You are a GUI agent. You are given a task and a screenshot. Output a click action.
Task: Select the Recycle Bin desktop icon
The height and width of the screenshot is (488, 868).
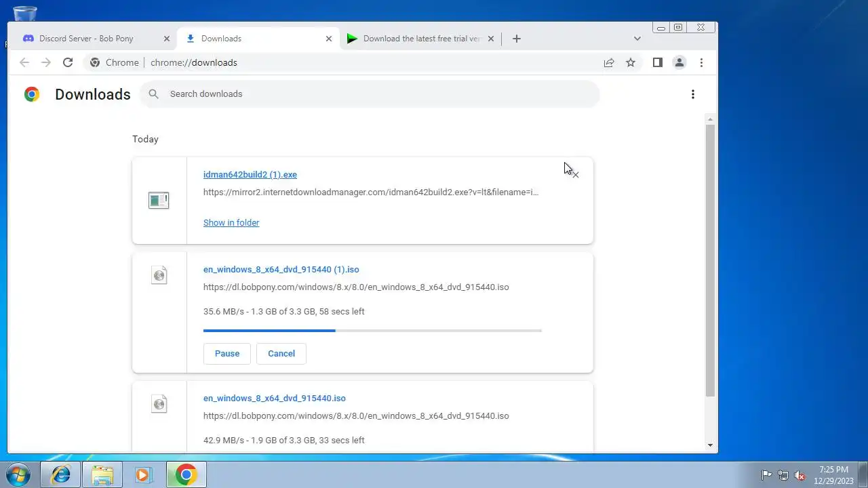(x=25, y=13)
